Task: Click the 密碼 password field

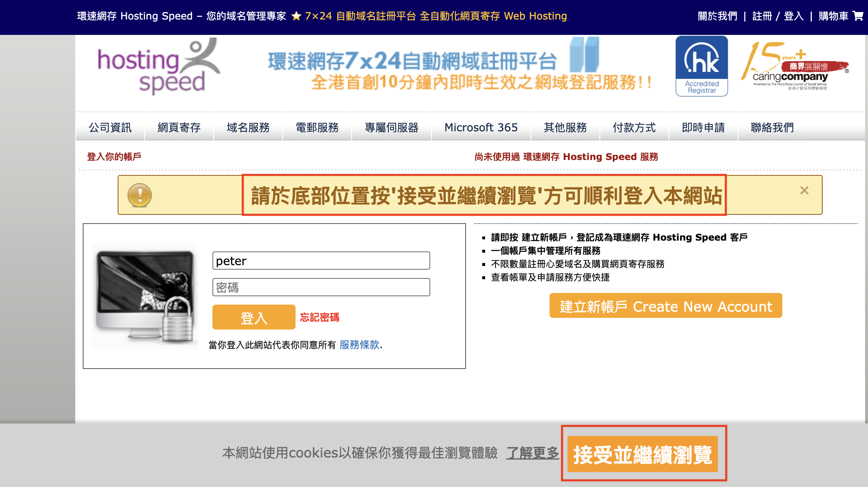Action: (321, 287)
